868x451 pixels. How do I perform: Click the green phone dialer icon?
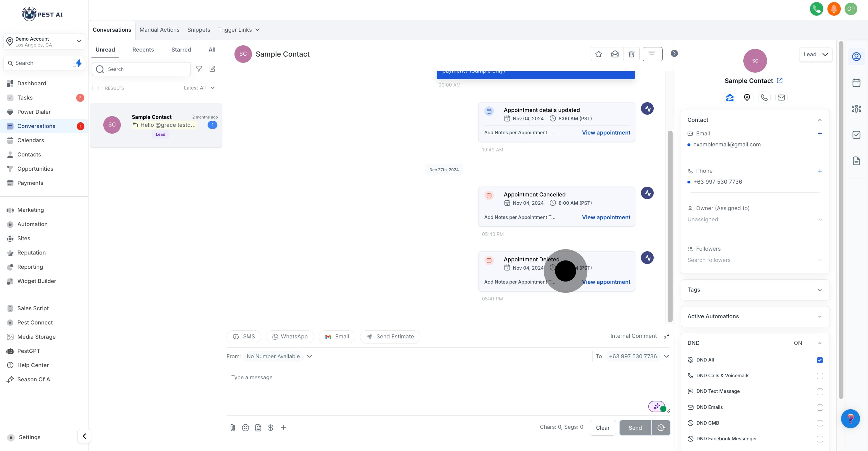pos(816,9)
